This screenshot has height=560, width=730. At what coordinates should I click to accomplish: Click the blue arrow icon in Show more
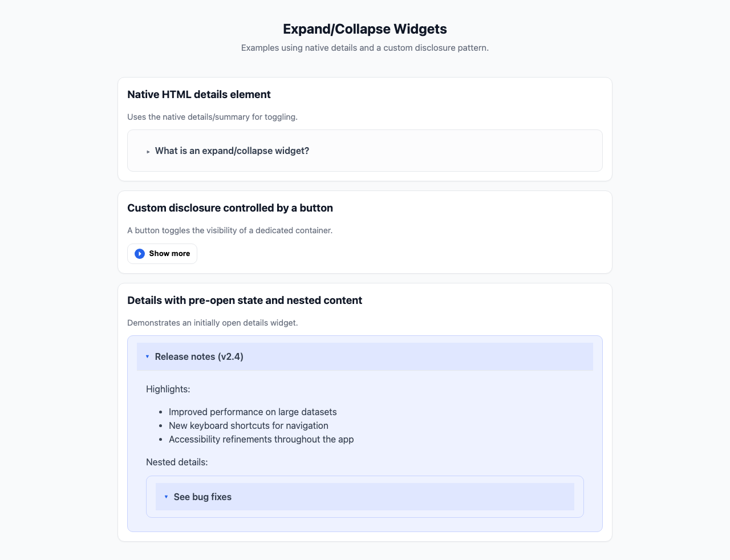140,254
